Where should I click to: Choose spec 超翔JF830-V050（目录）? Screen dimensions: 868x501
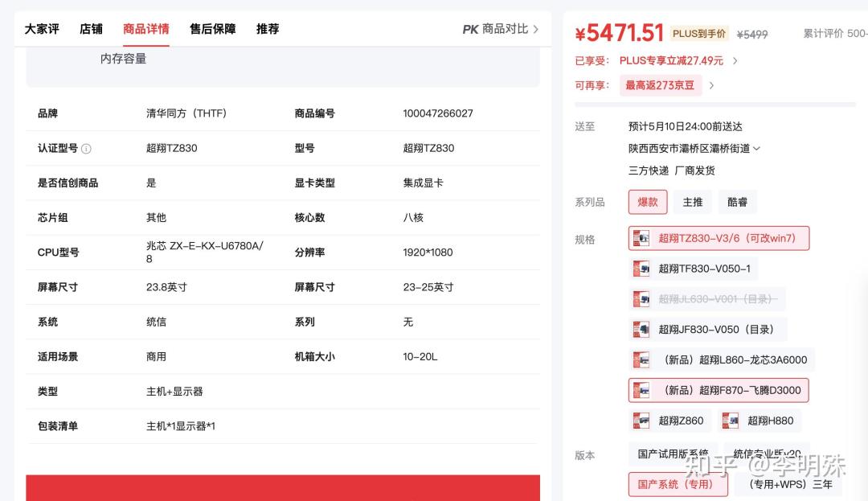(x=707, y=330)
